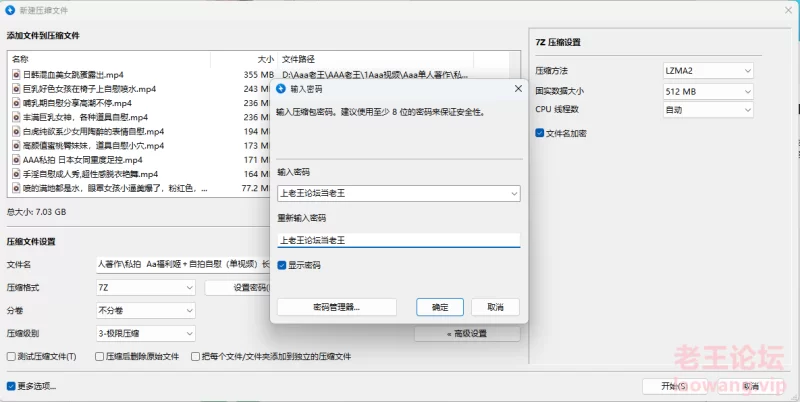Open the 固实数据大小 512 MB dropdown
The height and width of the screenshot is (402, 800).
pyautogui.click(x=708, y=92)
